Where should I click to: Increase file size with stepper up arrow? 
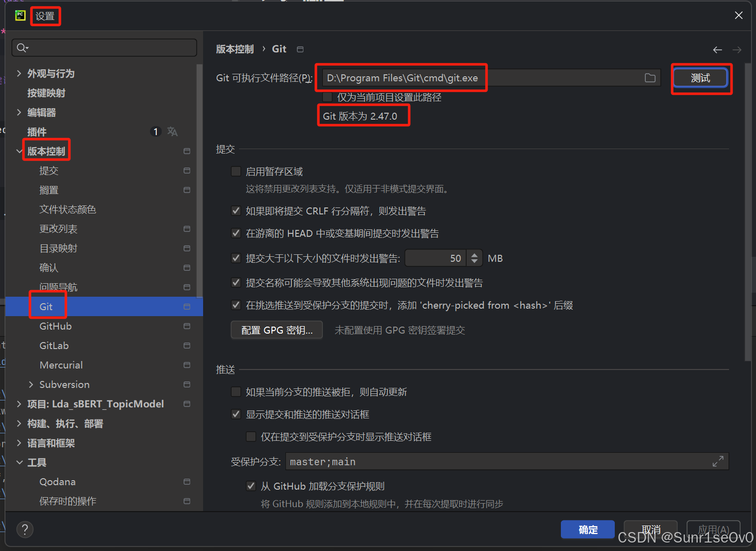[x=474, y=254]
